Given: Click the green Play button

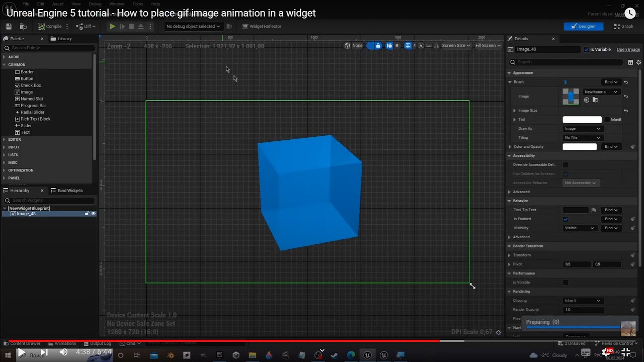Looking at the screenshot, I should tap(112, 26).
